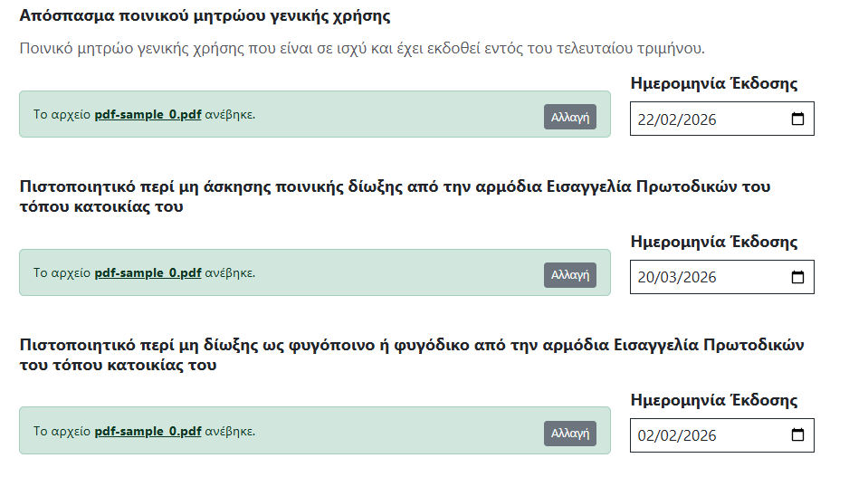Open calendar picker for the 20/03/2026 date
The image size is (868, 477).
click(797, 278)
